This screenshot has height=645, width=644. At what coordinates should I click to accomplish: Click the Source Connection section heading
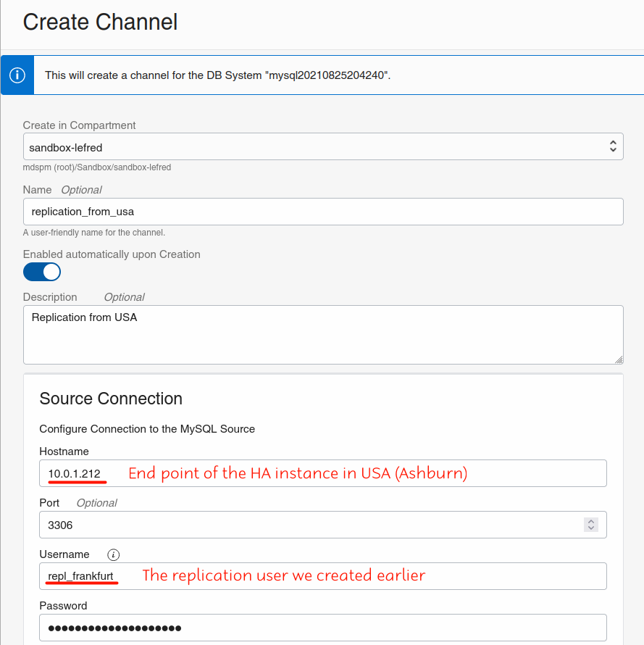[x=111, y=399]
